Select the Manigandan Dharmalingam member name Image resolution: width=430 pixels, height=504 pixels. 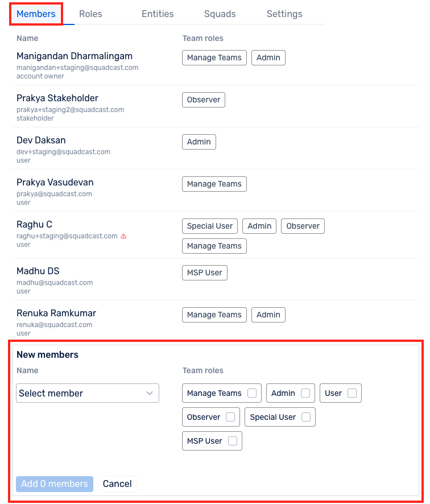coord(75,56)
